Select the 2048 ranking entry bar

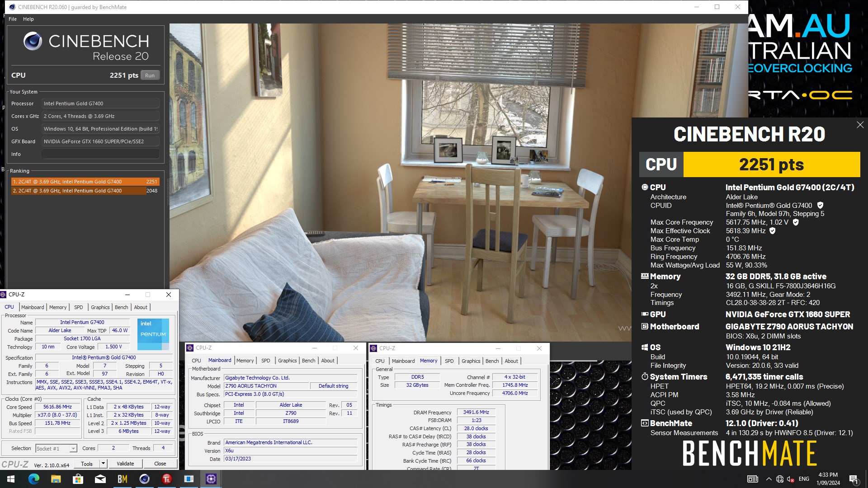pyautogui.click(x=85, y=191)
